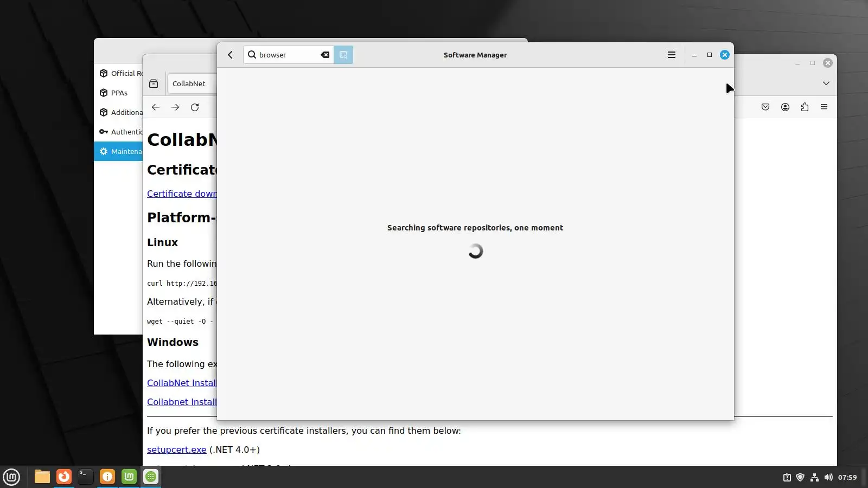This screenshot has height=488, width=868.
Task: Select Maintenance in Software Sources sidebar
Action: (x=118, y=151)
